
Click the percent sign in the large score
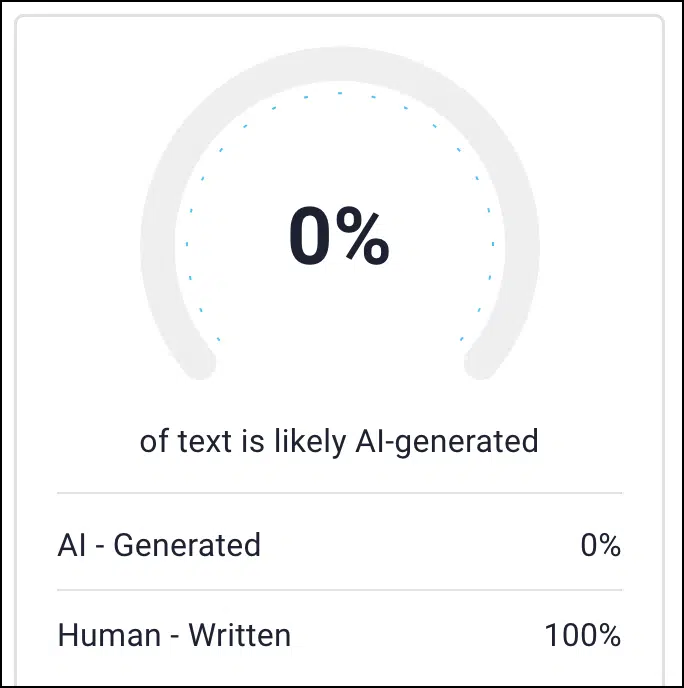362,237
